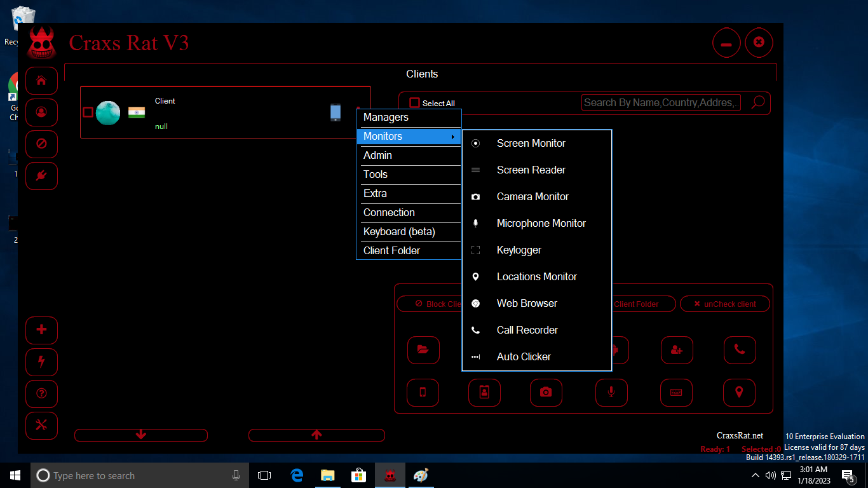Click the red plus sidebar icon
The width and height of the screenshot is (868, 488).
coord(41,330)
